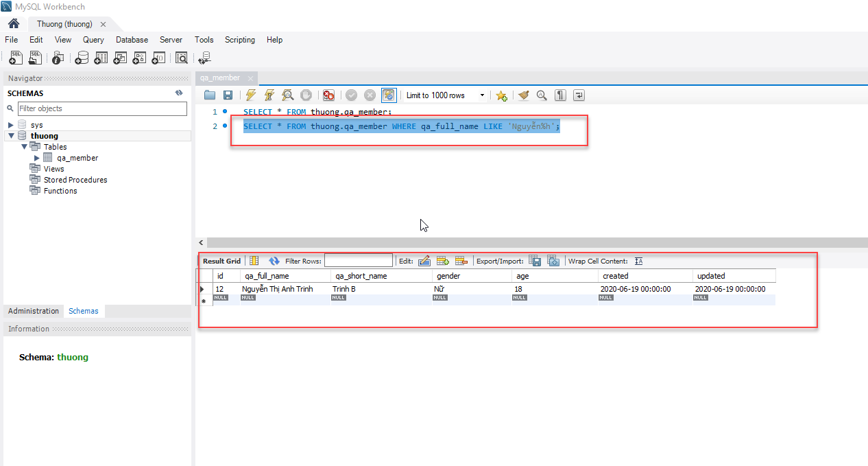Select the Stored Procedures tree item
The height and width of the screenshot is (466, 868).
tap(75, 180)
